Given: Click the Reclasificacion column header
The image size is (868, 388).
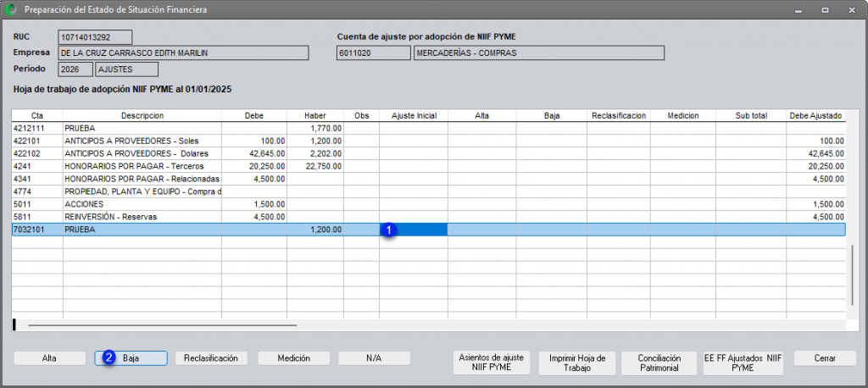Looking at the screenshot, I should (618, 116).
